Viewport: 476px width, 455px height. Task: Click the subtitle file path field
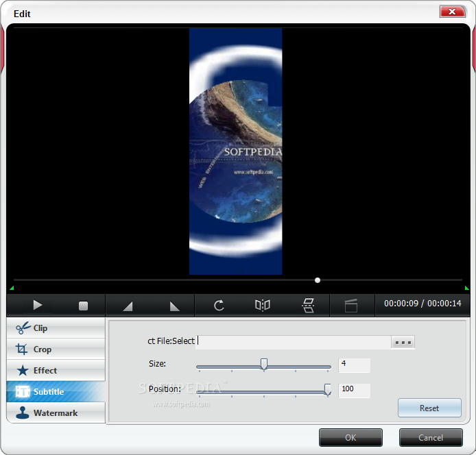pos(294,342)
